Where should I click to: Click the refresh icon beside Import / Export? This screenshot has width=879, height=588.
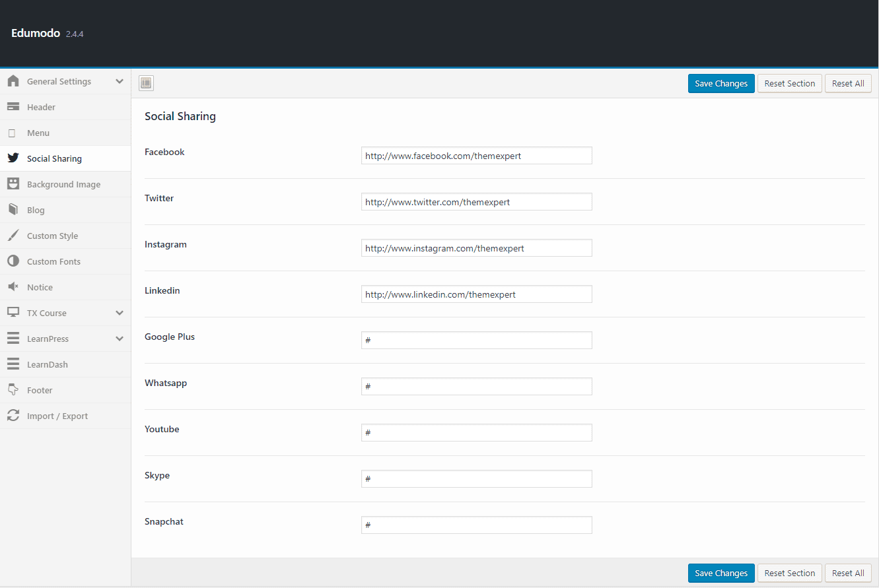click(13, 416)
